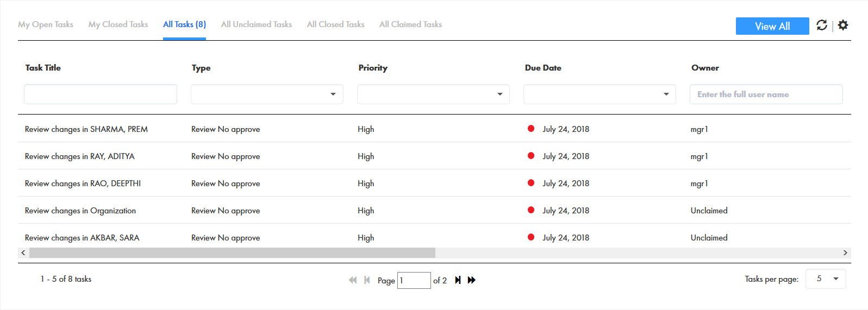Jump to last page of tasks

tap(472, 280)
